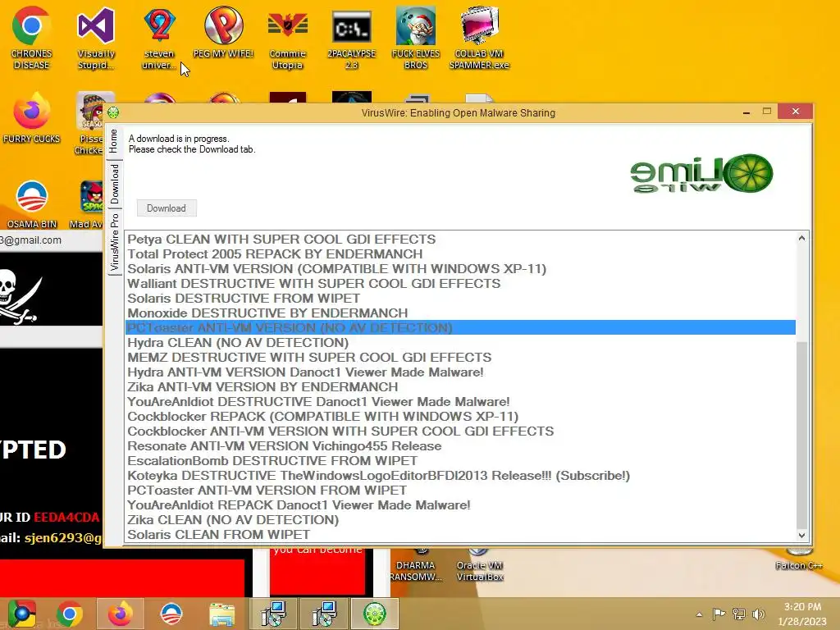Screen dimensions: 840x630
Task: Select Zika ANTI-VM VERSION BY ENDERMANCH
Action: pos(460,387)
